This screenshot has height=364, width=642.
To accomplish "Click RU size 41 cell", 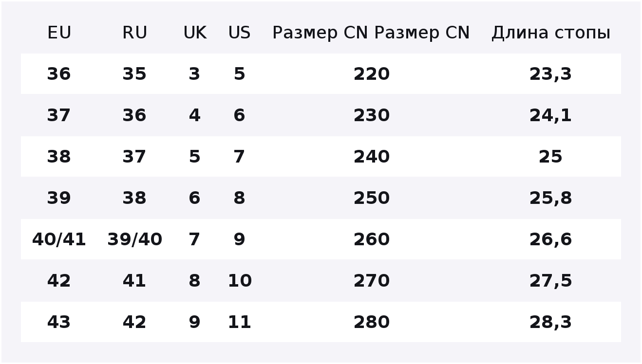I will click(x=134, y=281).
